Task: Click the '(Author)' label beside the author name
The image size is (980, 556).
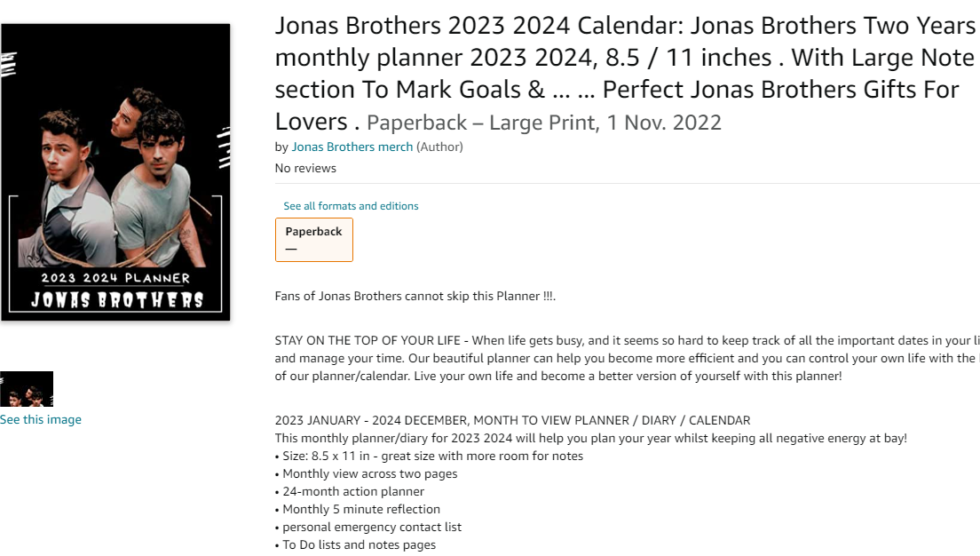Action: pyautogui.click(x=439, y=147)
